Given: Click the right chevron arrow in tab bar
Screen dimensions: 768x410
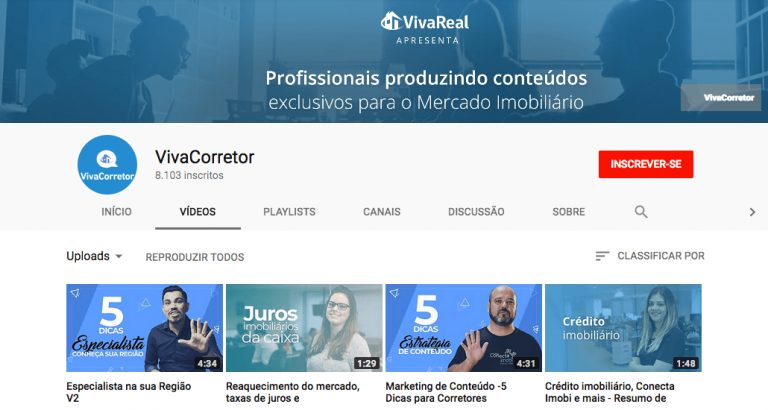Looking at the screenshot, I should 752,212.
